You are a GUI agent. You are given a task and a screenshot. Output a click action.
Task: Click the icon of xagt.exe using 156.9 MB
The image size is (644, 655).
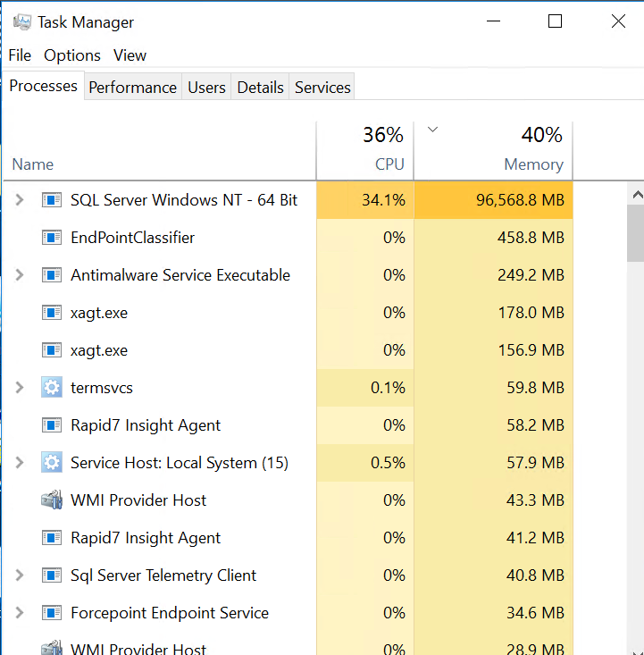click(x=52, y=350)
